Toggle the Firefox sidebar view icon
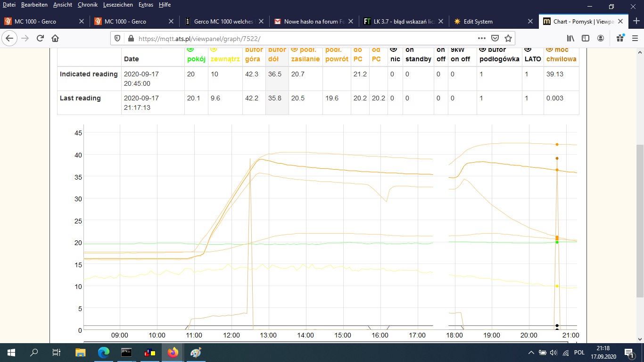Screen dimensions: 644x362 (585, 38)
